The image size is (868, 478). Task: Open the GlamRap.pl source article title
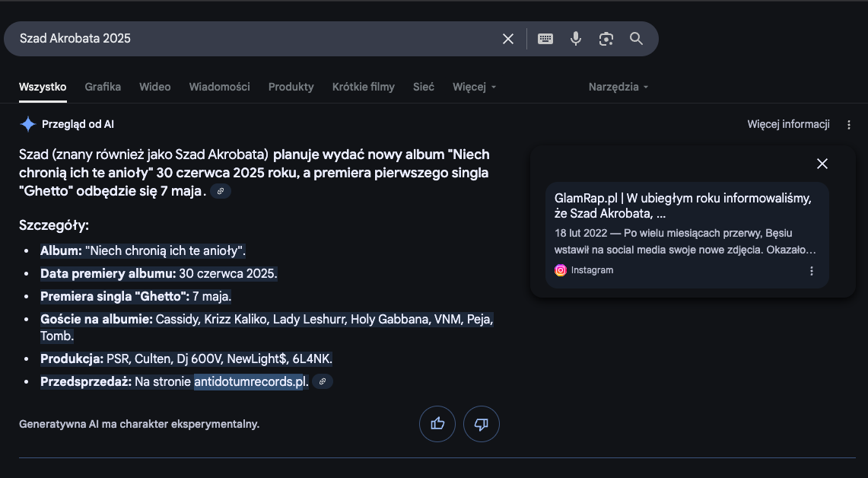tap(683, 206)
